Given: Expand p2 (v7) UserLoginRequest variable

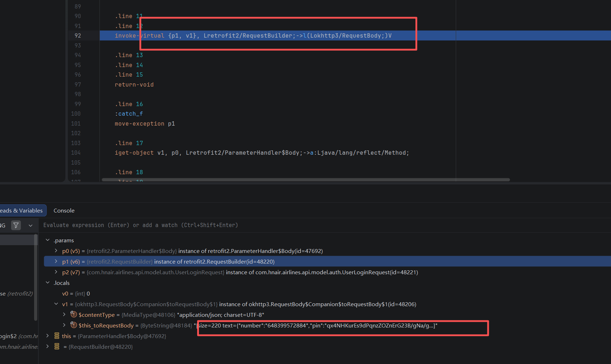Looking at the screenshot, I should (x=56, y=272).
